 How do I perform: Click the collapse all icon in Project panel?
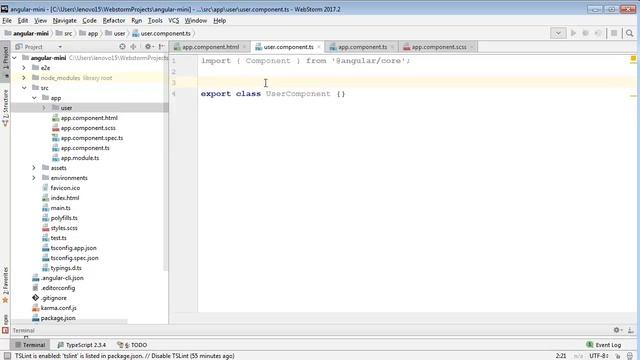pyautogui.click(x=133, y=47)
